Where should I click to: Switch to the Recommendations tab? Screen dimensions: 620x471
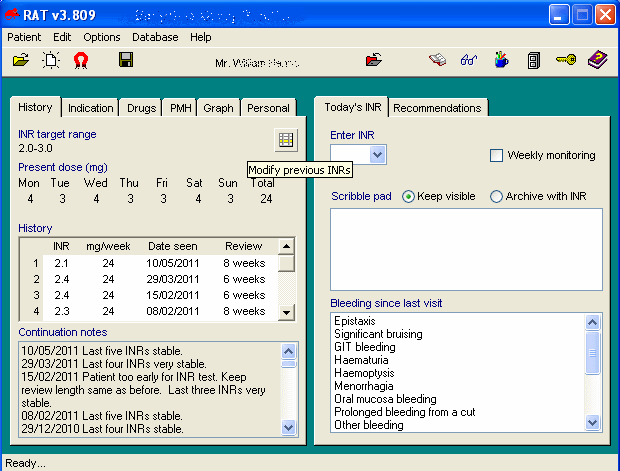[437, 108]
